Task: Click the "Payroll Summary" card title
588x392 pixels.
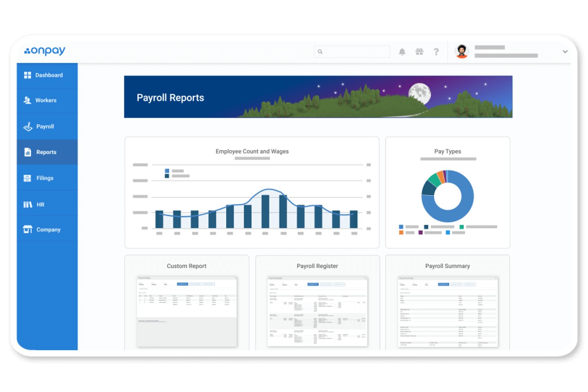Action: 448,266
